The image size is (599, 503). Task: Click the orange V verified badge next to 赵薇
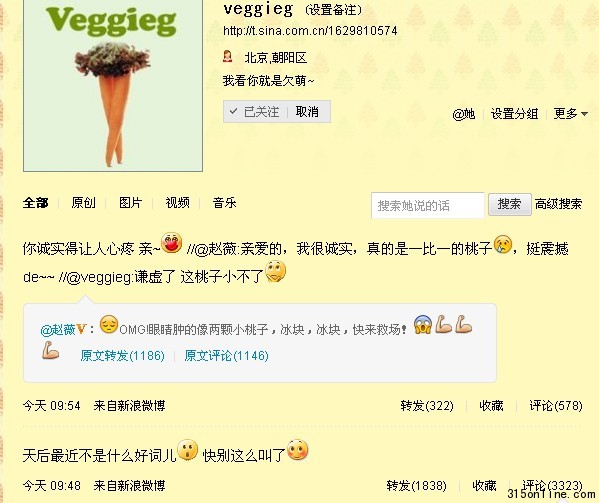click(82, 329)
